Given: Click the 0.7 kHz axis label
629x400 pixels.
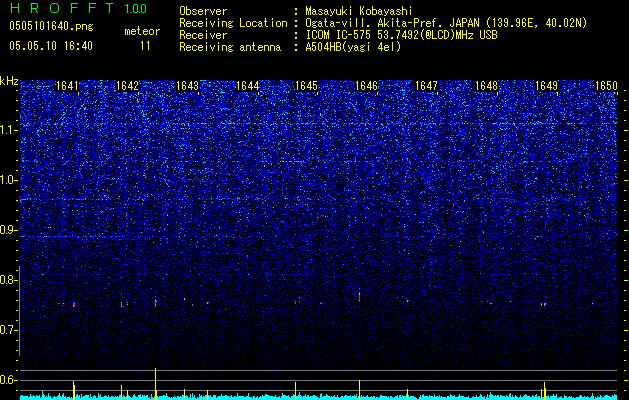Looking at the screenshot, I should (x=8, y=330).
